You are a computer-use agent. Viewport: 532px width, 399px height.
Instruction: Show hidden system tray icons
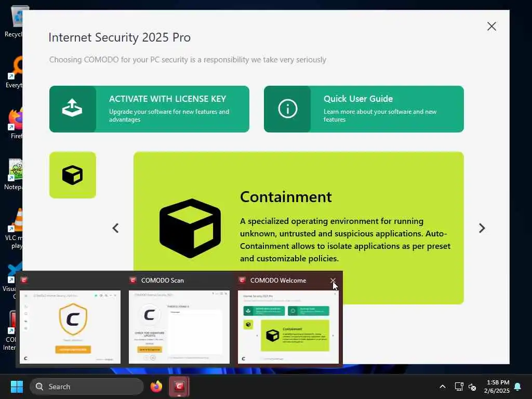pos(443,387)
